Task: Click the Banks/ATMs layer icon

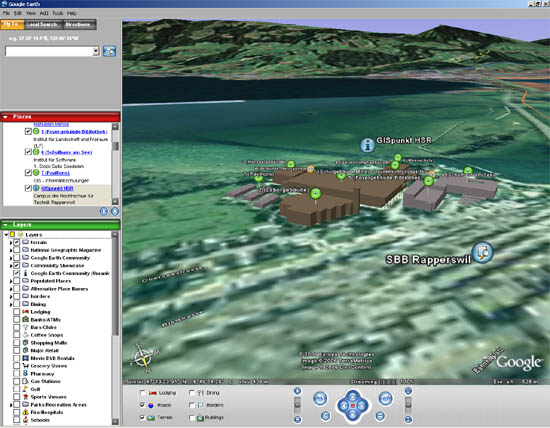Action: coord(25,319)
